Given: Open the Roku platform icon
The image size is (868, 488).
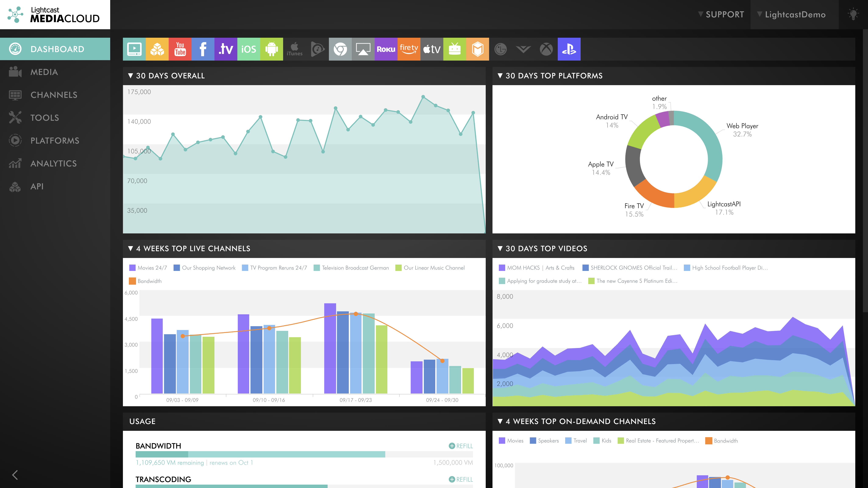Looking at the screenshot, I should click(x=386, y=49).
